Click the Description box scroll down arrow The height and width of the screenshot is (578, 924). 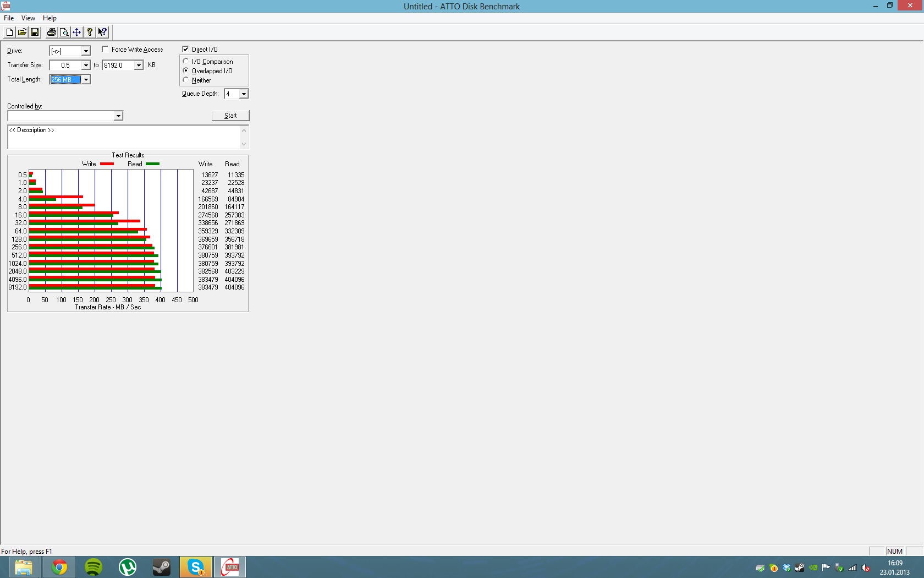[244, 144]
